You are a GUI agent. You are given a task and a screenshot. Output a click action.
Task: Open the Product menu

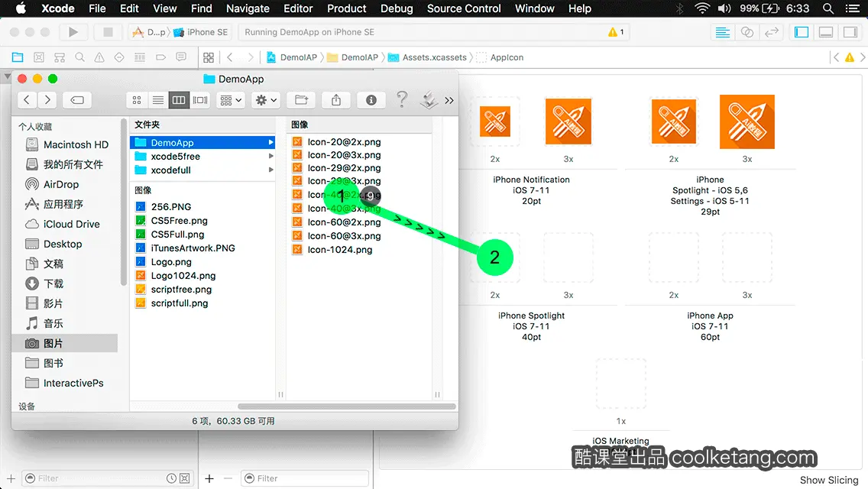347,8
